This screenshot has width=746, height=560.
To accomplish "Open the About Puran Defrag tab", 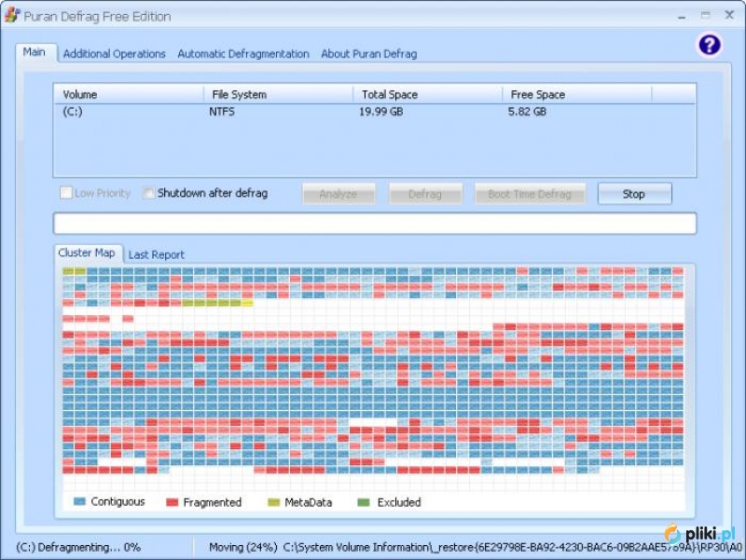I will coord(368,54).
